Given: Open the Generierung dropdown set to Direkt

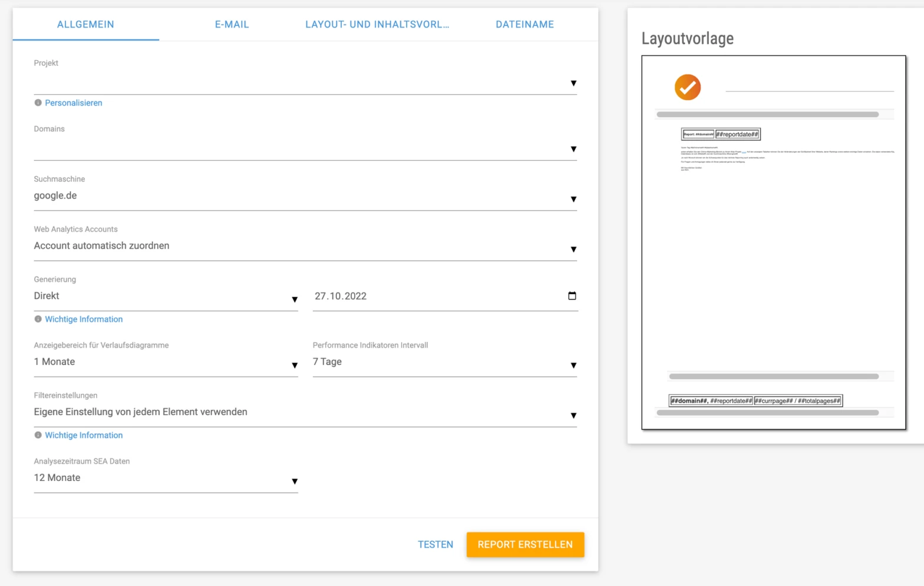Looking at the screenshot, I should pyautogui.click(x=166, y=297).
